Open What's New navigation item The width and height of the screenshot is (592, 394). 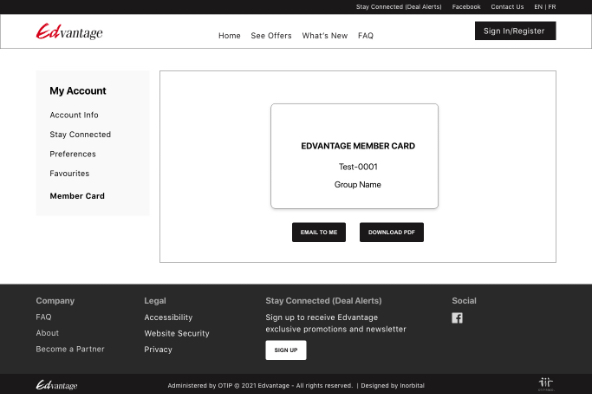click(x=325, y=35)
